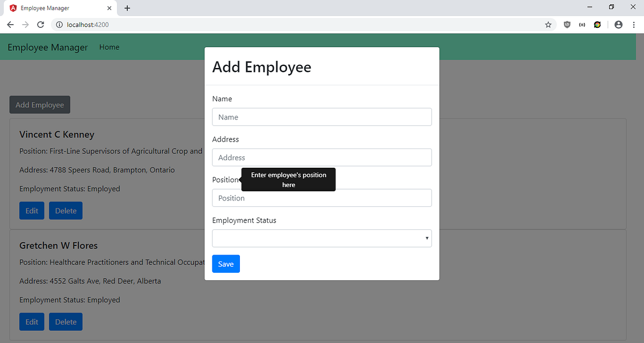This screenshot has height=343, width=644.
Task: Open the browser three-dot menu icon
Action: [634, 24]
